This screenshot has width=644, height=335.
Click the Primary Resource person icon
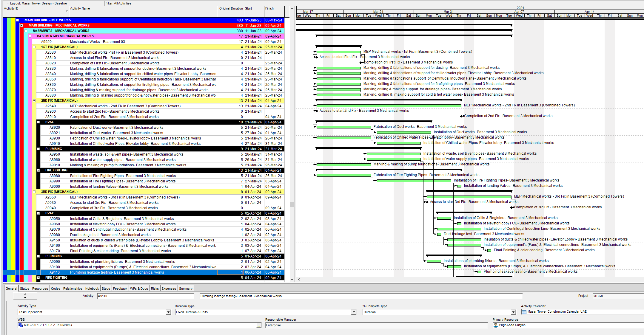pyautogui.click(x=496, y=325)
